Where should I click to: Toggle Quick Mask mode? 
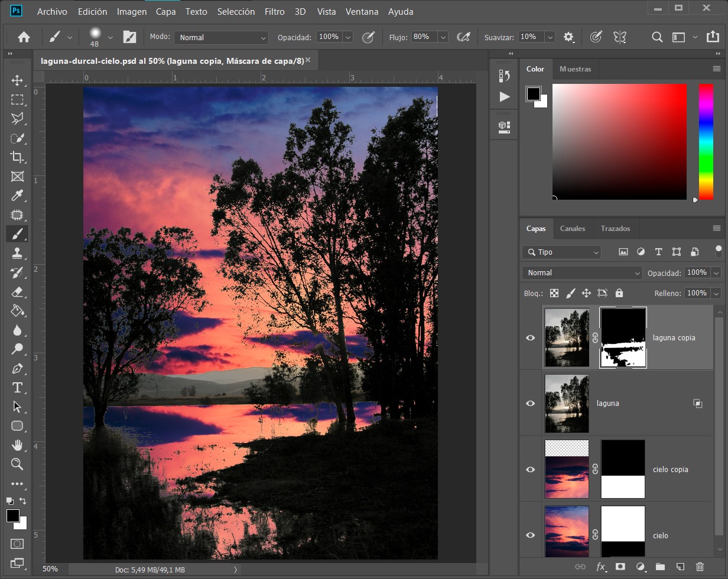tap(17, 544)
